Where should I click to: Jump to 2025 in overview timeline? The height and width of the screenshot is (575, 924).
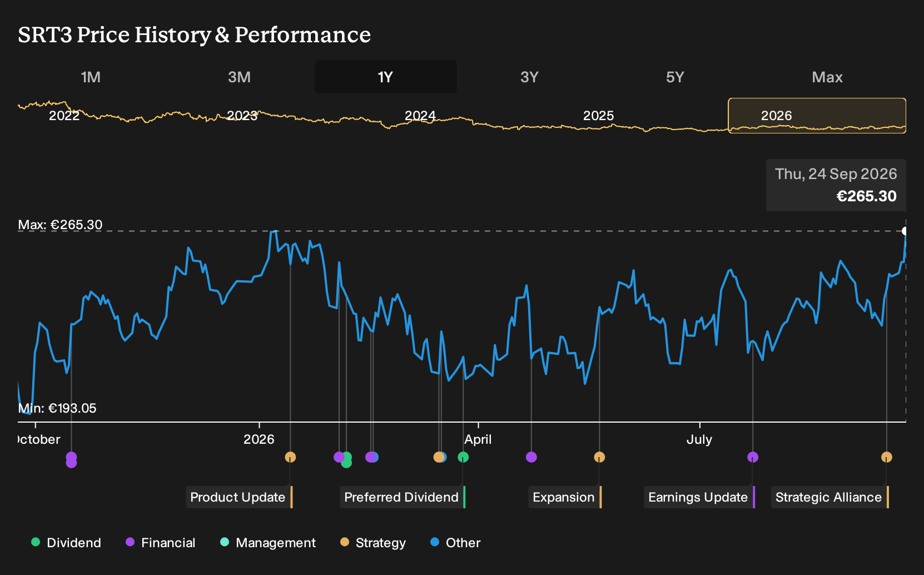pos(599,116)
